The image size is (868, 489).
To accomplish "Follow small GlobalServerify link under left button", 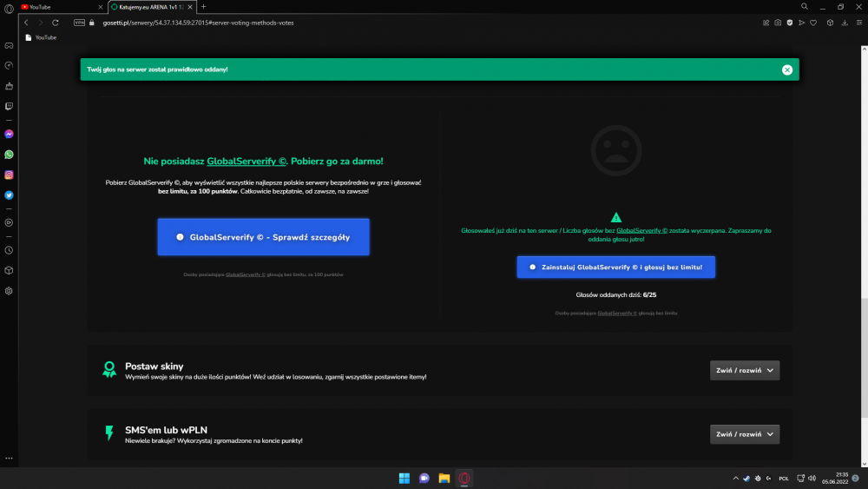I will click(x=246, y=274).
